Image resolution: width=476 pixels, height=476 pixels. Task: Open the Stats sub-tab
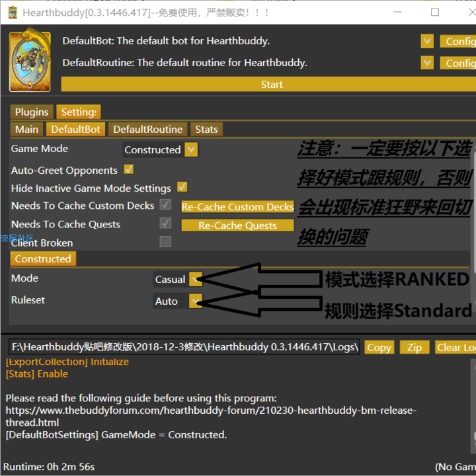[206, 130]
